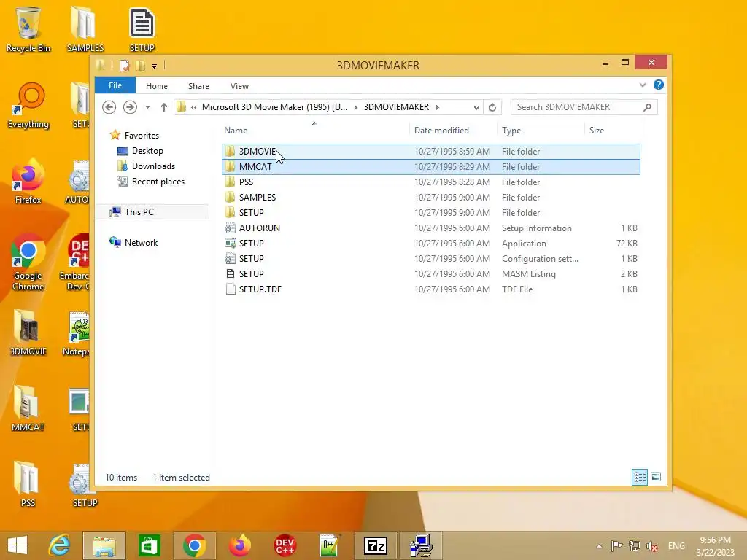Sort by the Type column header
This screenshot has height=560, width=747.
point(541,130)
